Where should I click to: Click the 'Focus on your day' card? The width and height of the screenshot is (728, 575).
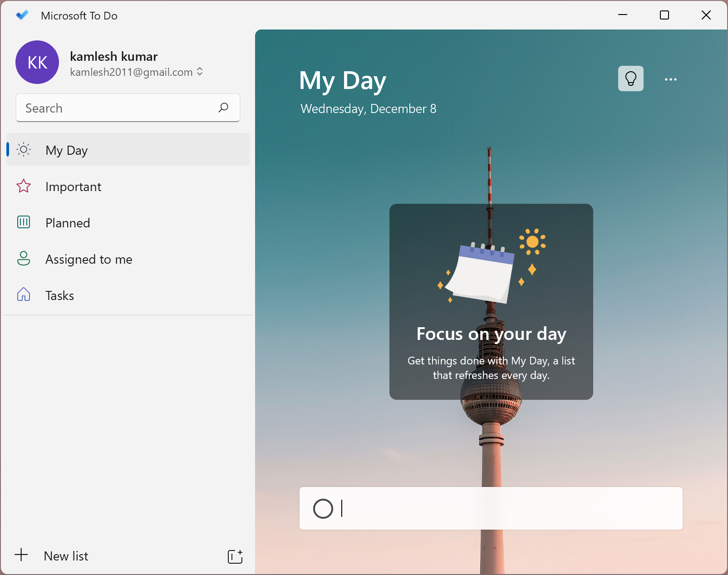[x=491, y=302]
